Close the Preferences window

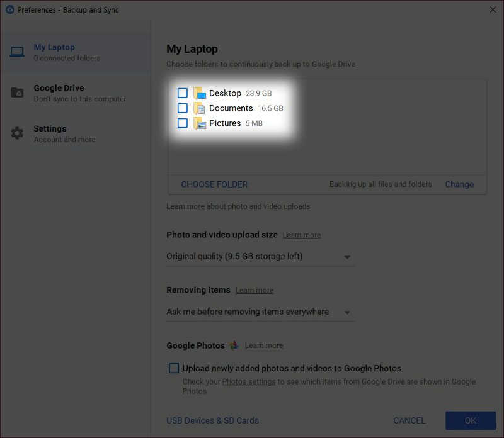coord(493,9)
